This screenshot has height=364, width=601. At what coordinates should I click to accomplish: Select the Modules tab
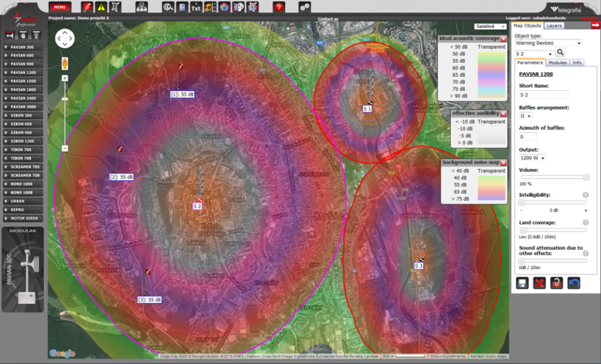click(x=557, y=62)
